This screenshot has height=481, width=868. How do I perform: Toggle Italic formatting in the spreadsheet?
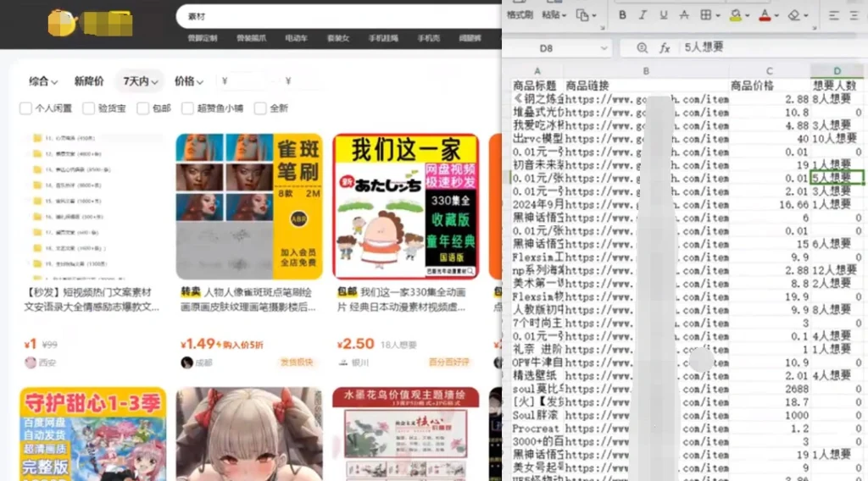[x=643, y=15]
